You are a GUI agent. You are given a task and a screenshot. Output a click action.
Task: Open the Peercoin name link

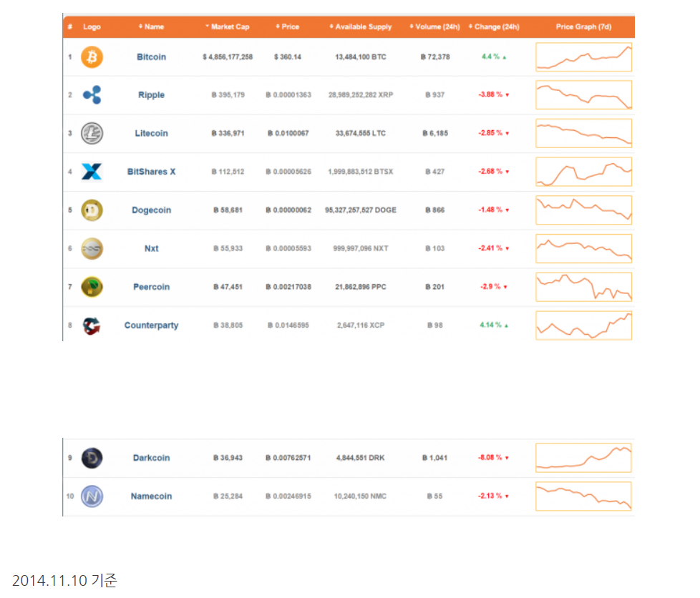tap(151, 287)
